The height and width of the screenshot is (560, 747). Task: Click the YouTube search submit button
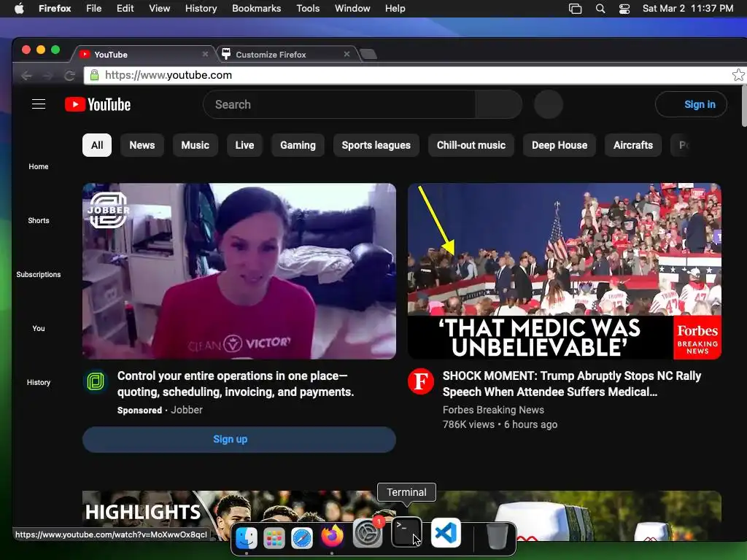(x=498, y=104)
